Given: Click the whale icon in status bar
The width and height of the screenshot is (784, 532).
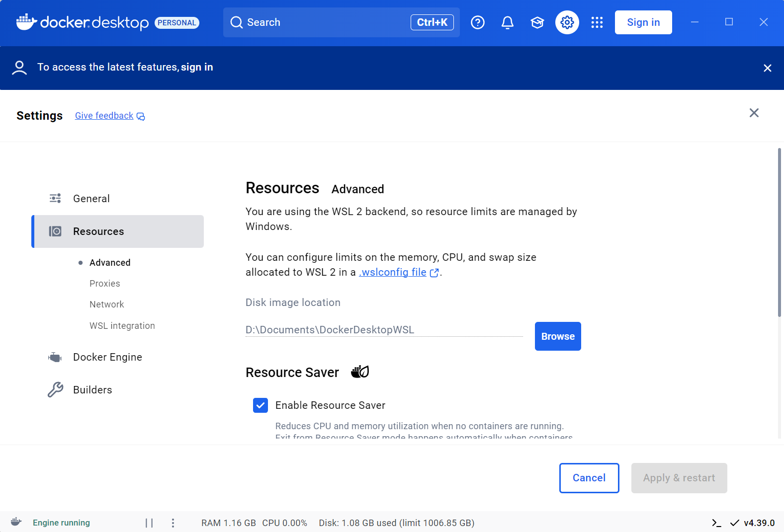Looking at the screenshot, I should [16, 522].
